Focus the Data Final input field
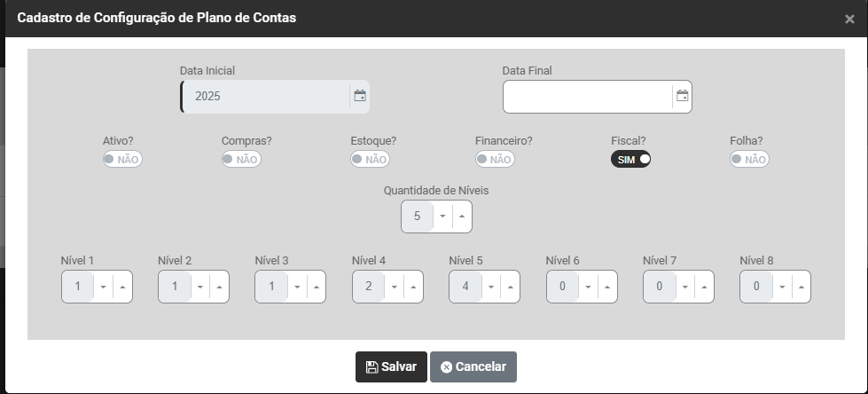 [x=587, y=96]
